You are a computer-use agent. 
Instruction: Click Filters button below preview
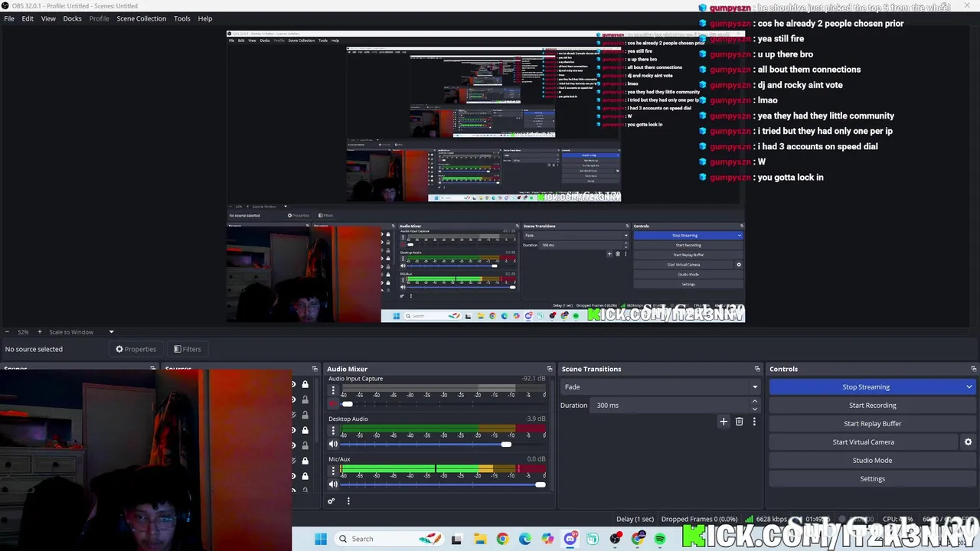pos(187,349)
